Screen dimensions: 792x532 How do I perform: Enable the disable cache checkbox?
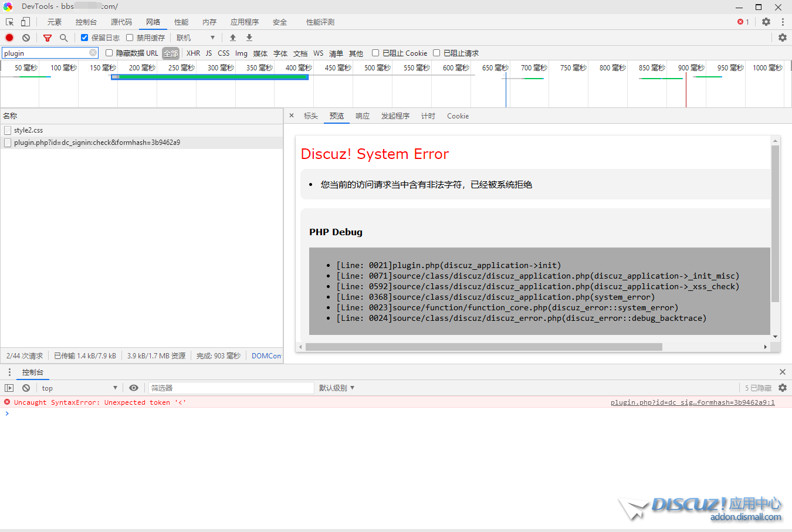pyautogui.click(x=130, y=38)
